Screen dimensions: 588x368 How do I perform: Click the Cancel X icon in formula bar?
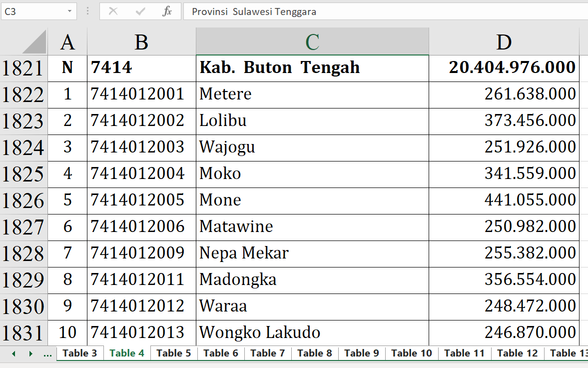pyautogui.click(x=113, y=11)
